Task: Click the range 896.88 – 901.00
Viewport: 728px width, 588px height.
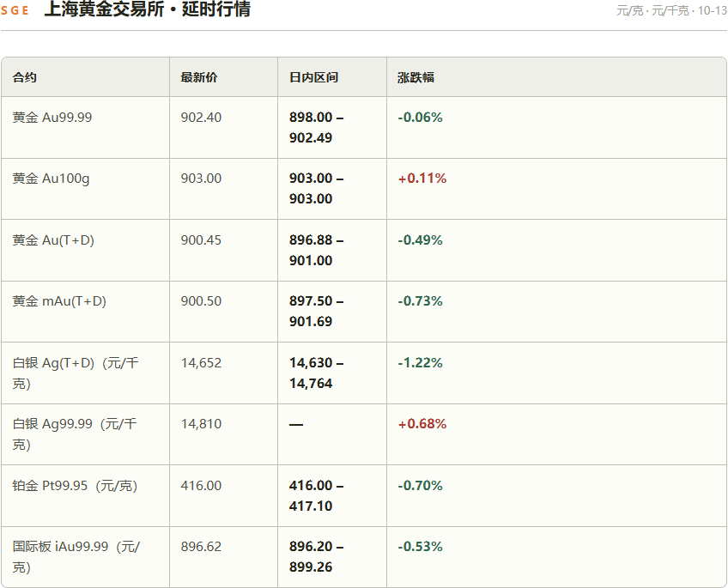Action: pos(317,250)
